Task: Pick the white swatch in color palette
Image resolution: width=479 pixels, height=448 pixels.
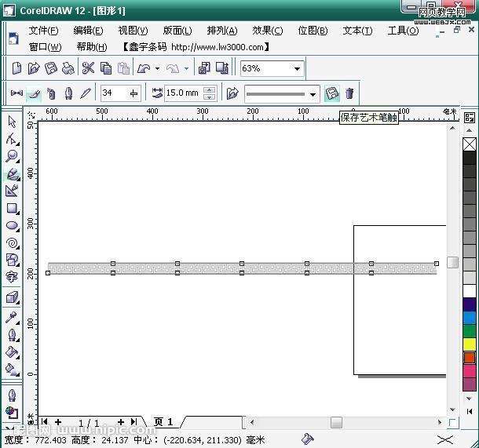Action: point(470,291)
